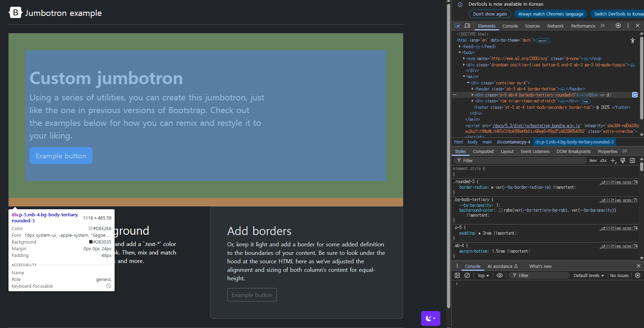Click the AI assistance icon on selected node

click(635, 95)
